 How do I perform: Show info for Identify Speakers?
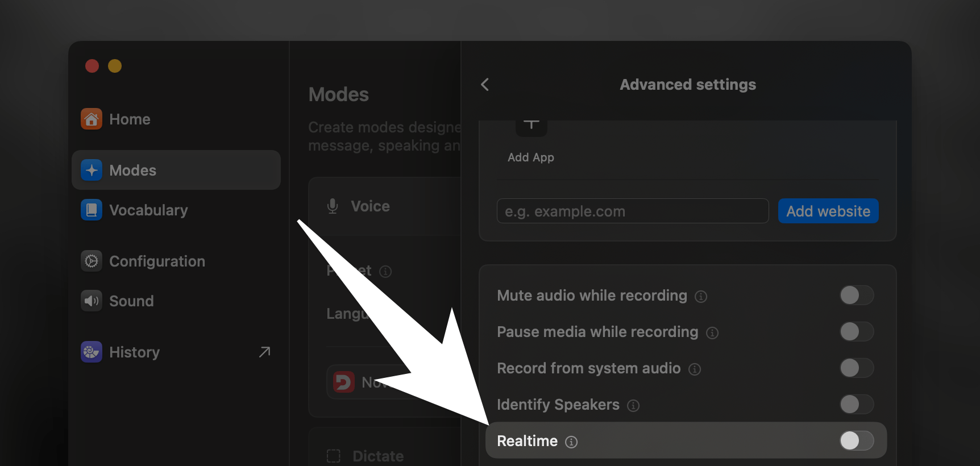pyautogui.click(x=633, y=405)
